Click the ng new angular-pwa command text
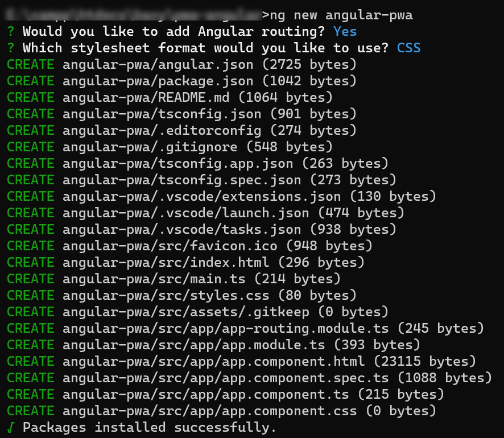 pyautogui.click(x=341, y=15)
